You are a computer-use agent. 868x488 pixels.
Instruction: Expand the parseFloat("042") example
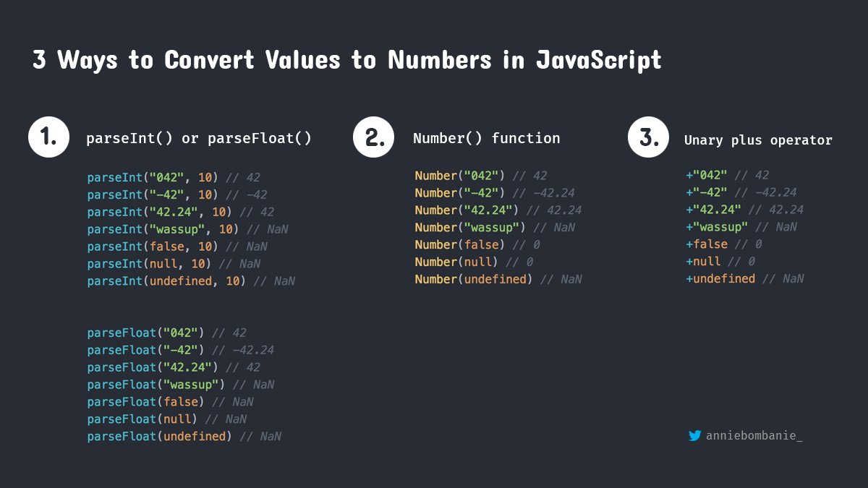click(x=166, y=332)
